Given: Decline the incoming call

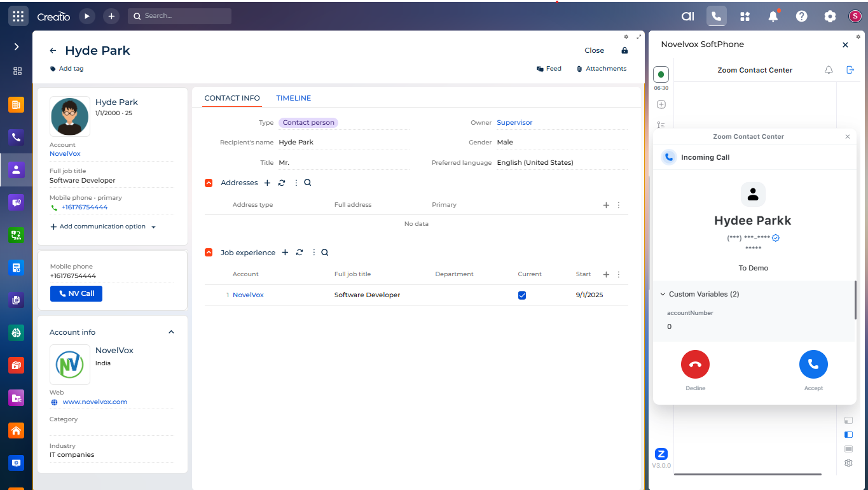Looking at the screenshot, I should tap(695, 365).
